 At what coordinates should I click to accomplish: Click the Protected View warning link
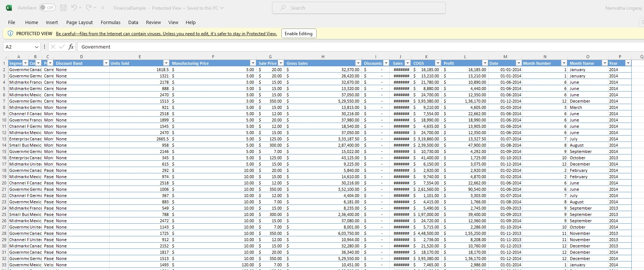click(166, 34)
